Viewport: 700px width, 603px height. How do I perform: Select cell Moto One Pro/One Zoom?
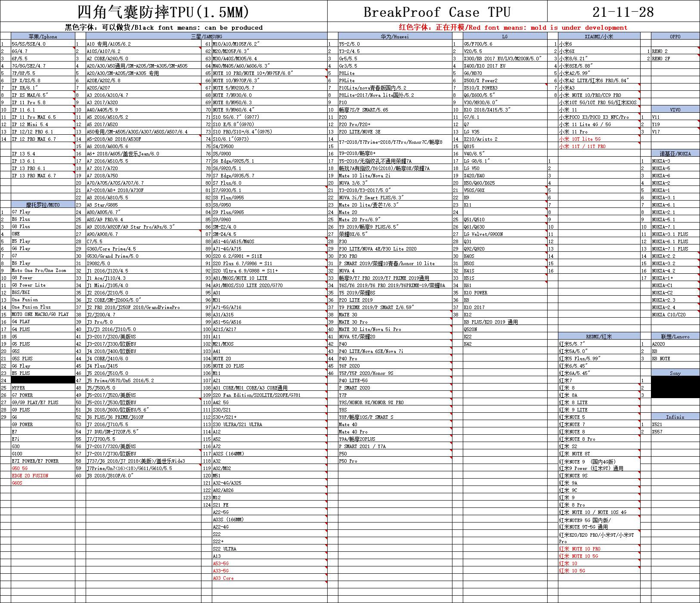pyautogui.click(x=43, y=271)
